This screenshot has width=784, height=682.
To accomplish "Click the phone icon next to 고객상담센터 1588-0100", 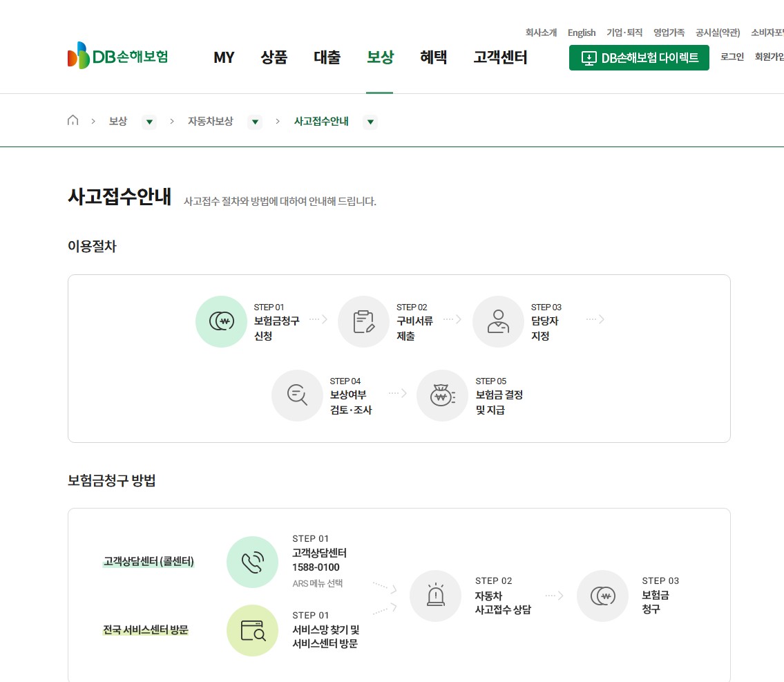I will [x=252, y=562].
